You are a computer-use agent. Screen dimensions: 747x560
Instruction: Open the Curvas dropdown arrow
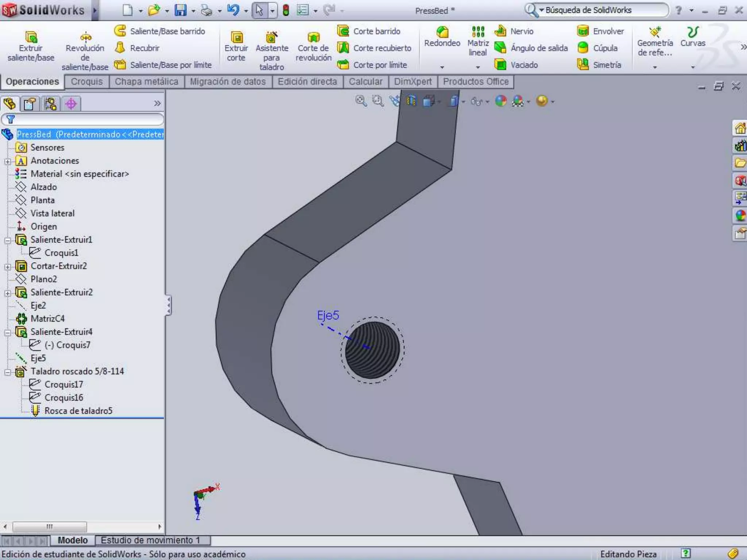point(693,67)
